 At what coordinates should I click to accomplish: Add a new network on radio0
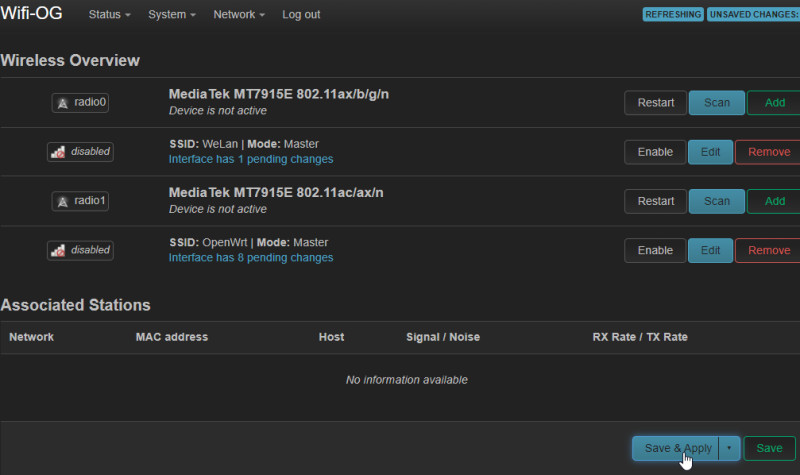tap(774, 103)
